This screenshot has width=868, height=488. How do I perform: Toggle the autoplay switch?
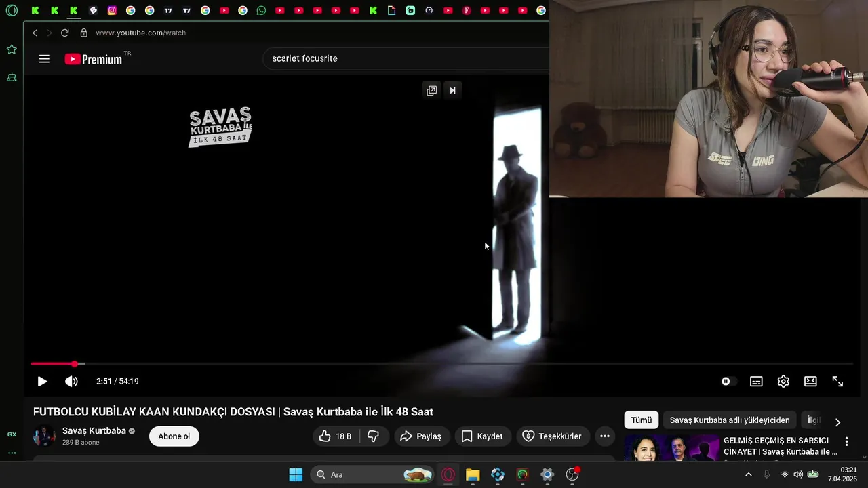[728, 382]
